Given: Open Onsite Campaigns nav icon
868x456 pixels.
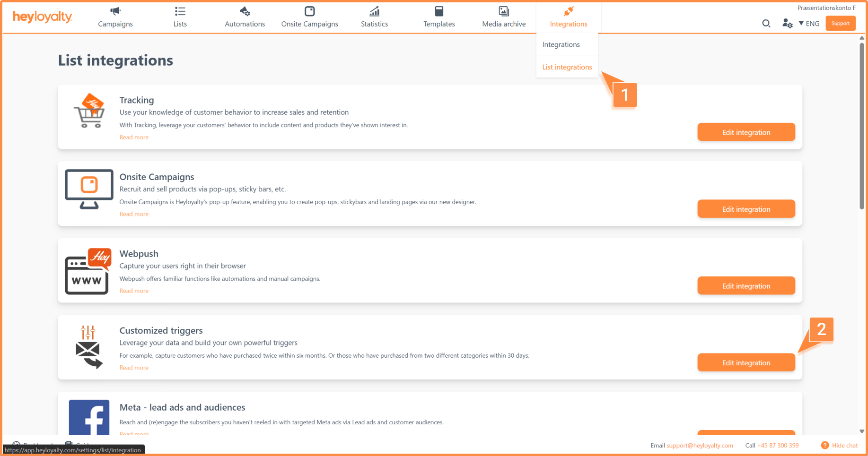Looking at the screenshot, I should click(309, 11).
